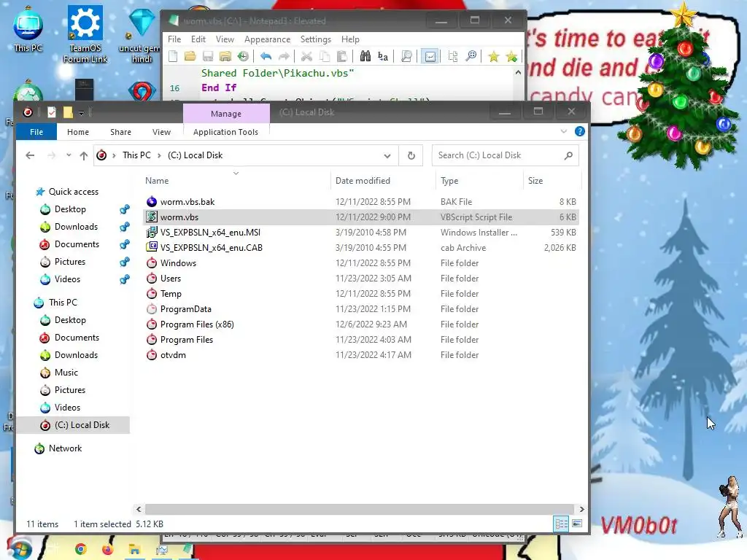Image resolution: width=747 pixels, height=560 pixels.
Task: Click Redo arrow in Notepad3 toolbar
Action: (x=284, y=57)
